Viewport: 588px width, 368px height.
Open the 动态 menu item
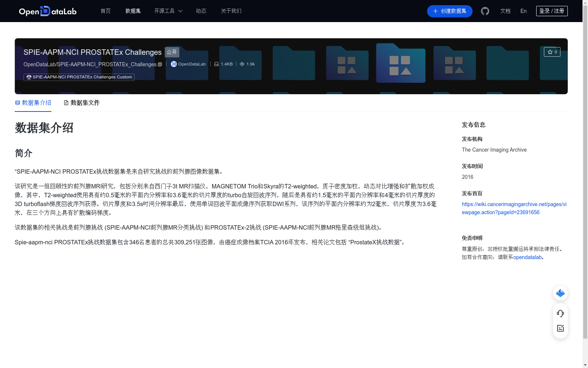(201, 11)
